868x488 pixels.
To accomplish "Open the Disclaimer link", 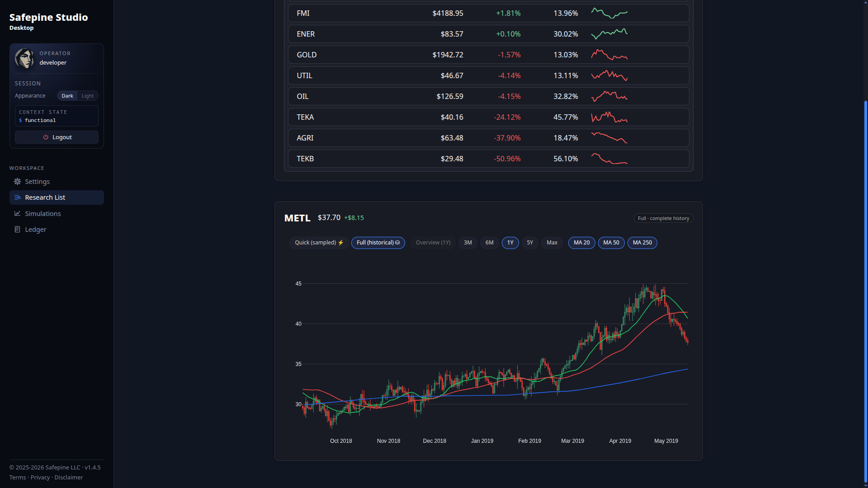I will click(x=69, y=478).
